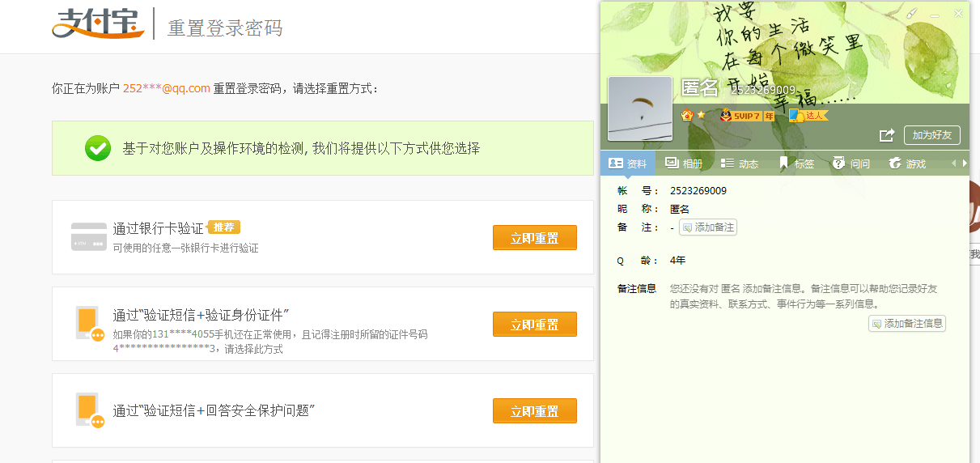Click the 通过银行卡验证 heading
980x463 pixels.
159,229
